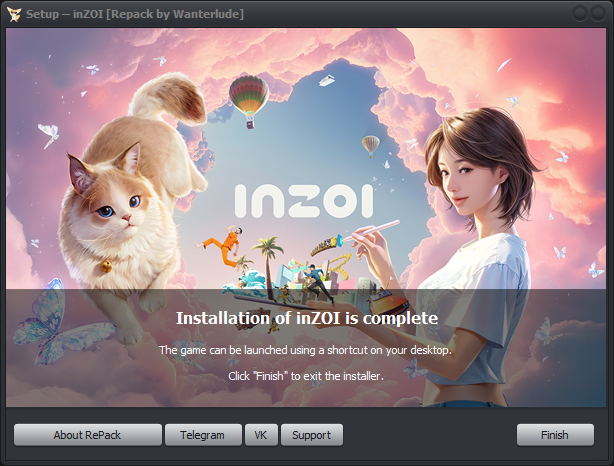Click the 'Click Finish to exit' text
The image size is (614, 466).
click(306, 376)
